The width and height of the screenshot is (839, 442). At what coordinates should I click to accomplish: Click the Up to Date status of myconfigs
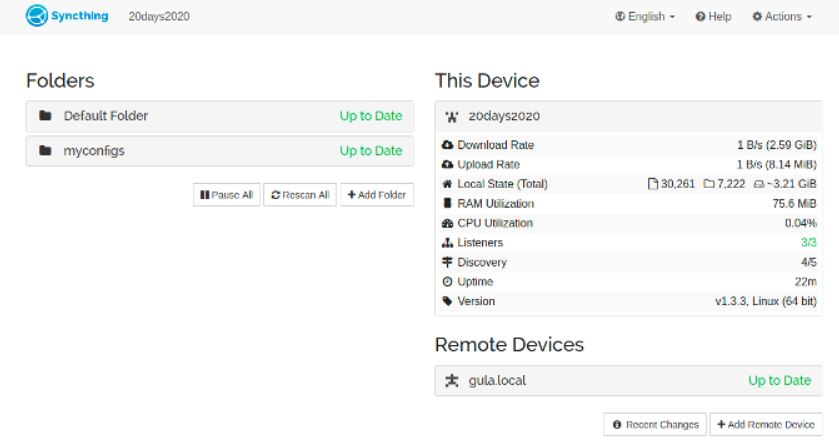point(371,151)
